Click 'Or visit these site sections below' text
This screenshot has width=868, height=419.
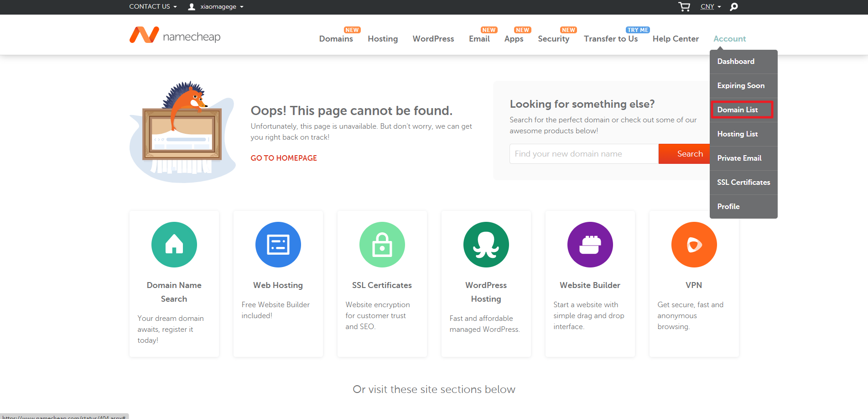(x=434, y=389)
